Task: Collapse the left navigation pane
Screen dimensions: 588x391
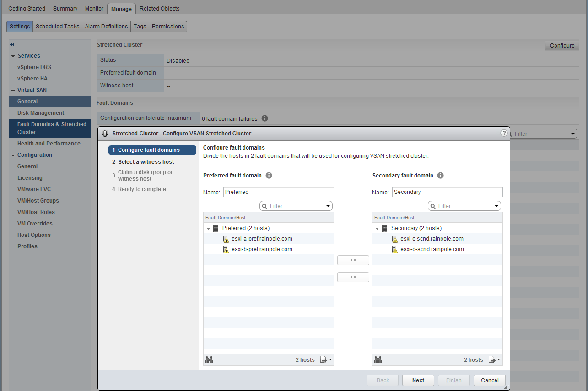Action: pos(12,44)
